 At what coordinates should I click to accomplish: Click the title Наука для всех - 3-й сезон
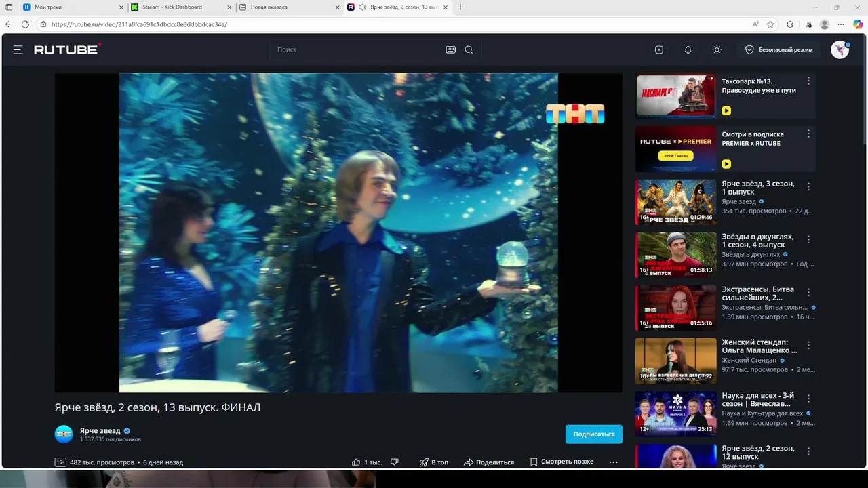(x=757, y=399)
